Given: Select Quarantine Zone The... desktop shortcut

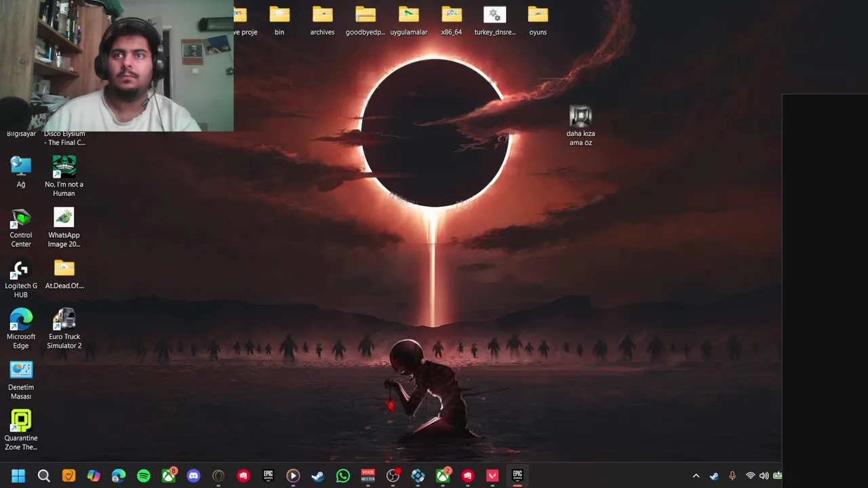Looking at the screenshot, I should (x=21, y=431).
